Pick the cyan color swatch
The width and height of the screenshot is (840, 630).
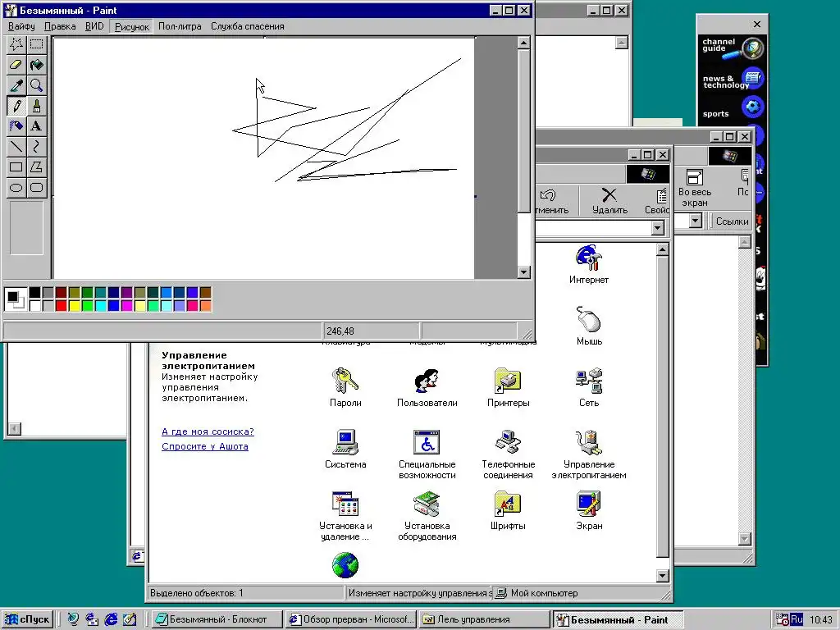pyautogui.click(x=100, y=306)
